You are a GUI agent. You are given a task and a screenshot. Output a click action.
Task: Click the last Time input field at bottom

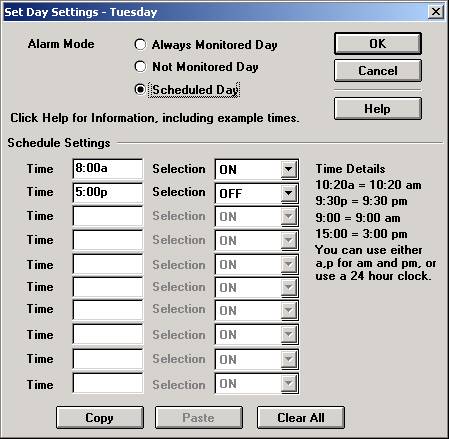108,383
